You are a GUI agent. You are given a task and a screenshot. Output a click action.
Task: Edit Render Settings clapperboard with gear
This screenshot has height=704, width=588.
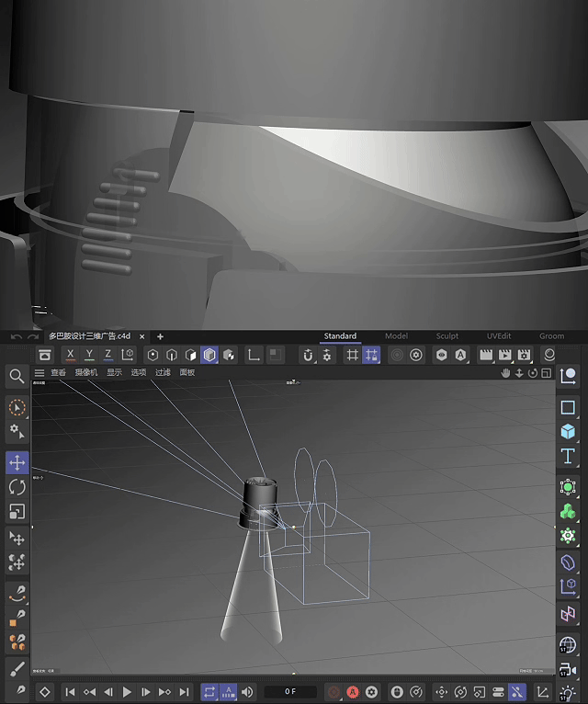(525, 355)
